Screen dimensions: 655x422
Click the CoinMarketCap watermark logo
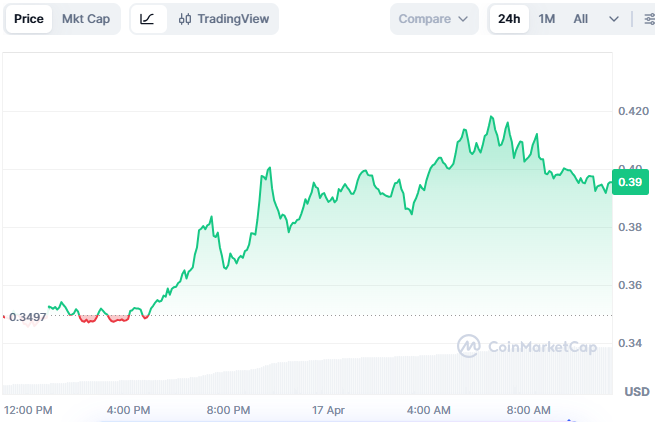pos(527,346)
